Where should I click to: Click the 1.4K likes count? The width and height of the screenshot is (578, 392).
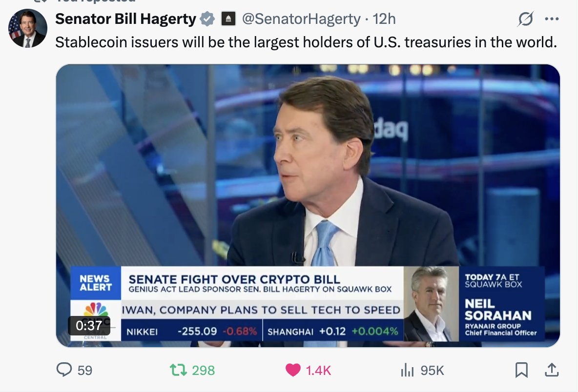pyautogui.click(x=318, y=370)
